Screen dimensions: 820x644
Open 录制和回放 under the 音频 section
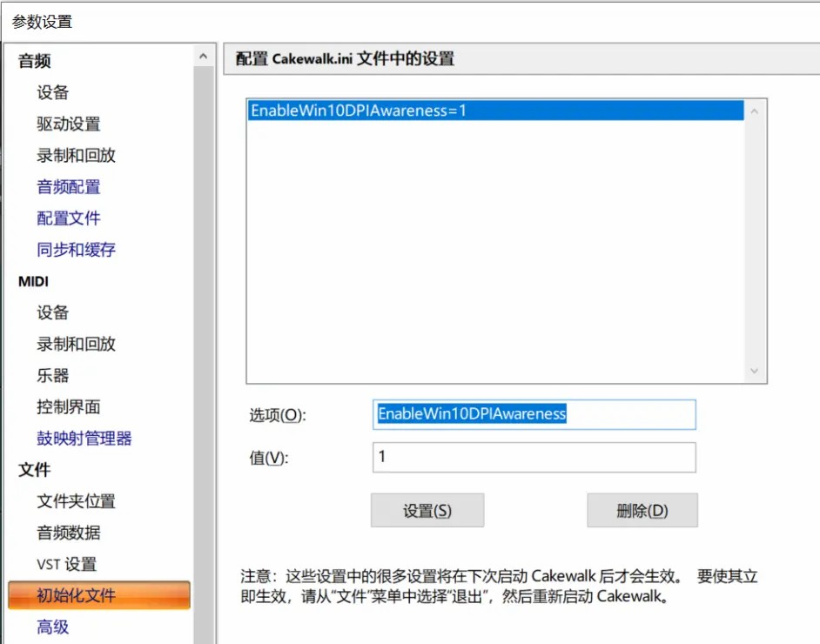[x=77, y=155]
